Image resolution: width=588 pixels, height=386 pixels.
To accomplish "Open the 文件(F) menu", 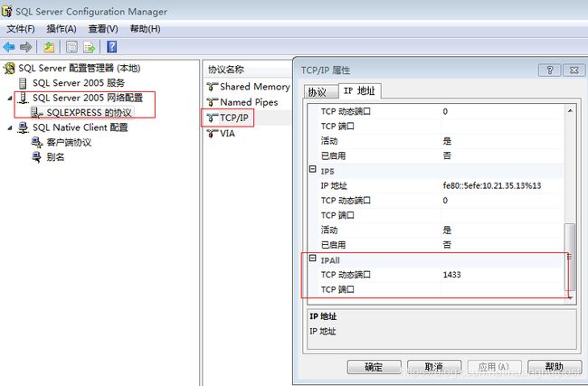I will tap(21, 29).
